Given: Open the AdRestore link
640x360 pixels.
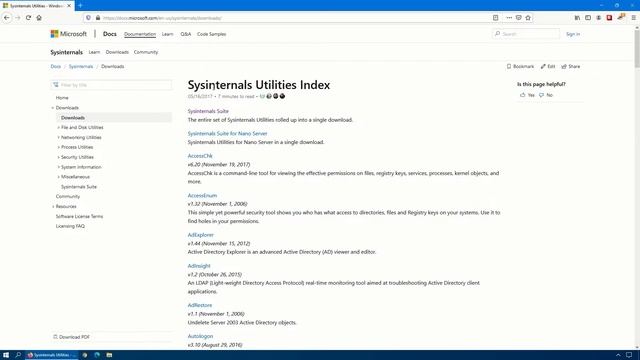Looking at the screenshot, I should pos(200,305).
